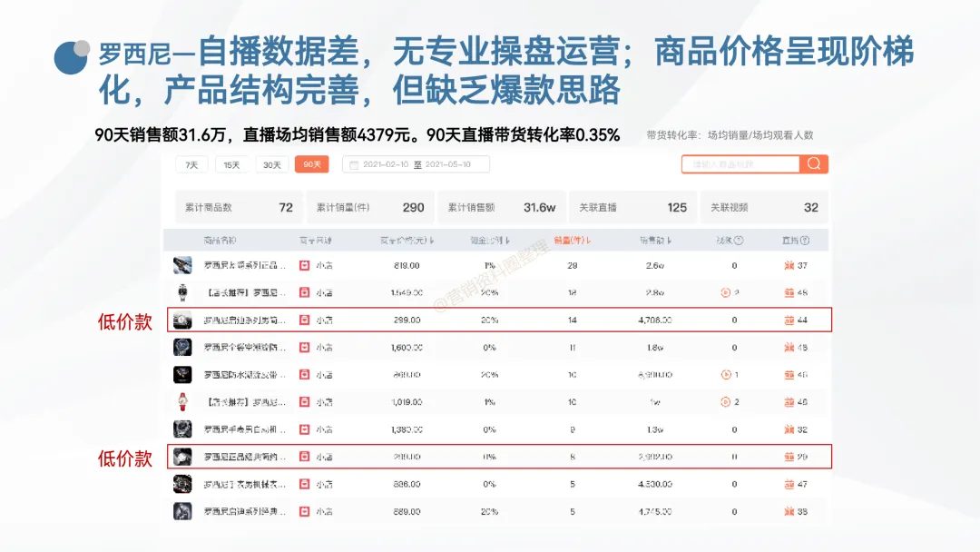The image size is (980, 552).
Task: Click the 累计销售额 31.6w stat card
Action: click(x=501, y=208)
